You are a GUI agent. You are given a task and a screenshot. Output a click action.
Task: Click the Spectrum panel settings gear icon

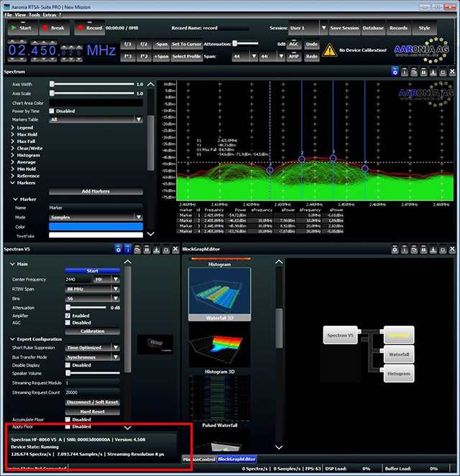coord(395,72)
